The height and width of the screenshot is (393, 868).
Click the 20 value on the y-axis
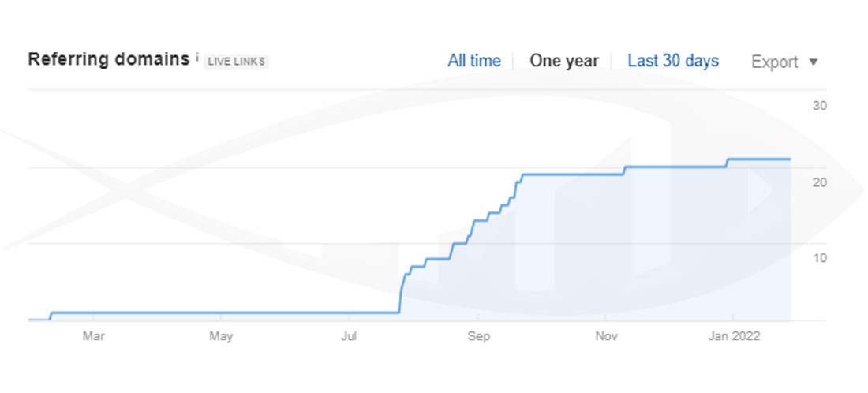pyautogui.click(x=819, y=182)
